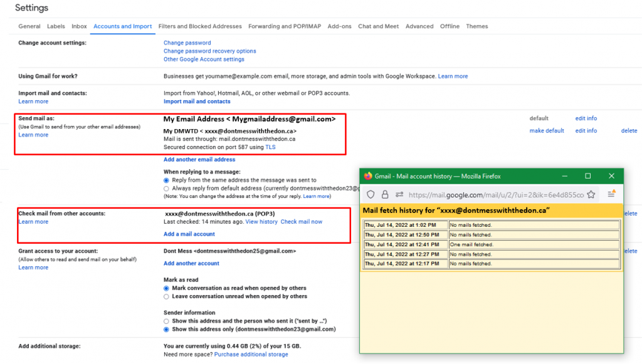The height and width of the screenshot is (364, 642).
Task: Click Add another email address
Action: tap(199, 160)
